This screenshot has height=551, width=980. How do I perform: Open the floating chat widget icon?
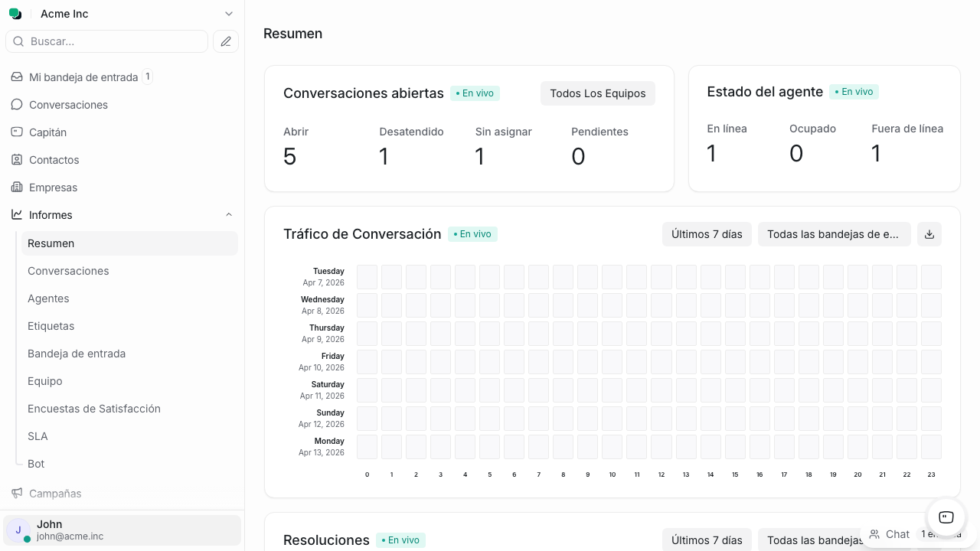946,517
